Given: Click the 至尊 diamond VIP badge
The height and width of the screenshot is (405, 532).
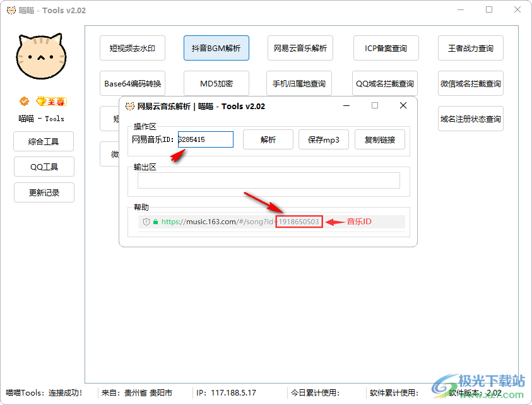Looking at the screenshot, I should 52,101.
